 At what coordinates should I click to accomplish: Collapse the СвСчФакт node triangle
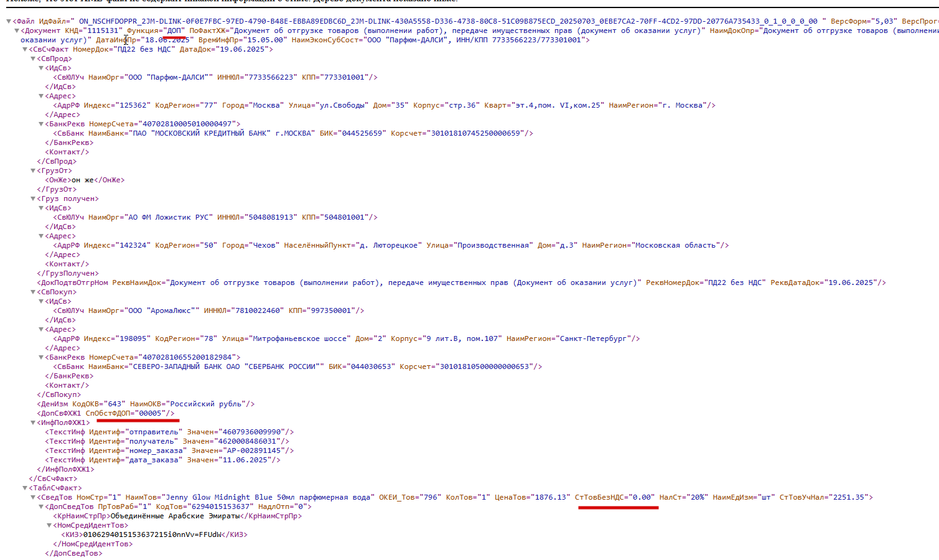[25, 49]
